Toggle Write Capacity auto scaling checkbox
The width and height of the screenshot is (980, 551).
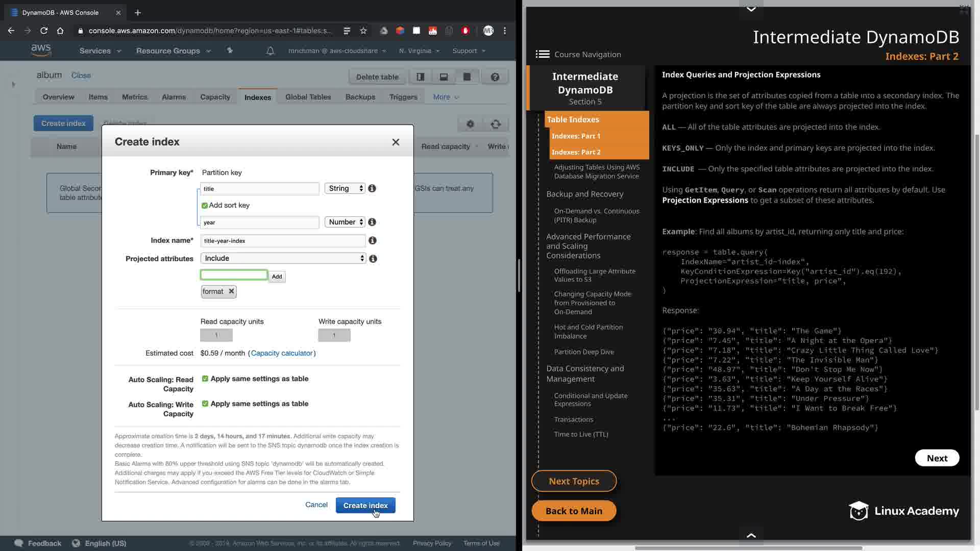(x=205, y=404)
